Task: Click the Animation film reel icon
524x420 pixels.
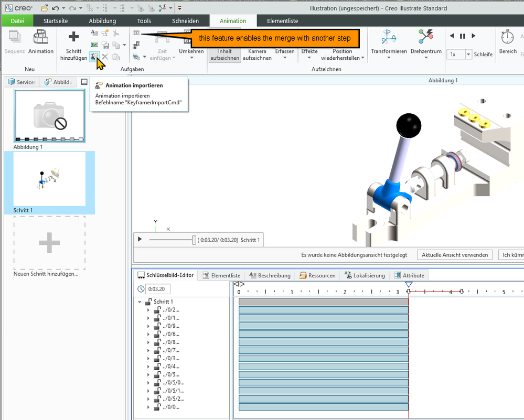Action: (x=40, y=37)
